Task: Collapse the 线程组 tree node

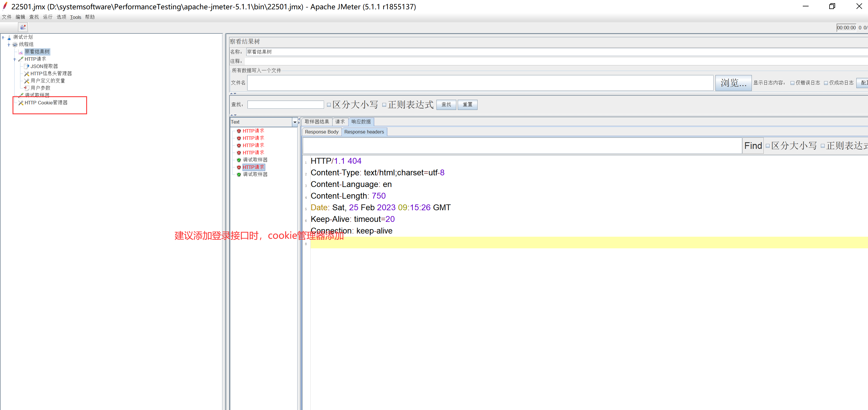Action: click(x=9, y=44)
